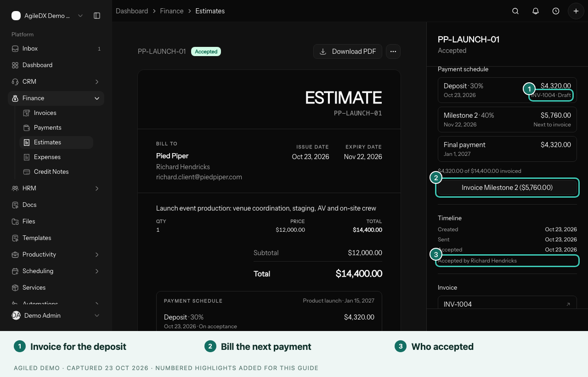The height and width of the screenshot is (377, 588).
Task: Open the recent activity clock icon
Action: pyautogui.click(x=556, y=11)
